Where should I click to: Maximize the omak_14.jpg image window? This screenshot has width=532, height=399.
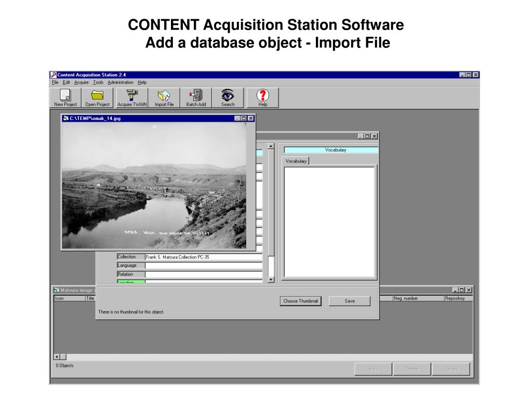[x=244, y=118]
